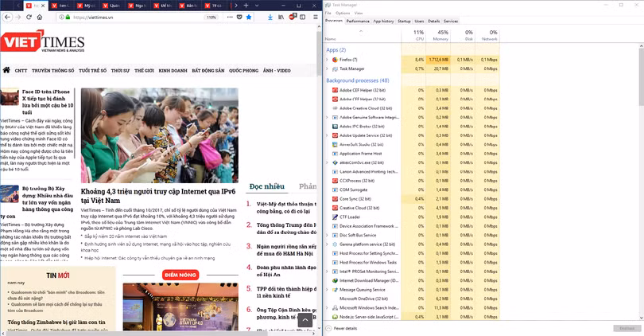Click the house icon in VietTimes navigation
Screen dimensions: 644x336
(x=6, y=70)
